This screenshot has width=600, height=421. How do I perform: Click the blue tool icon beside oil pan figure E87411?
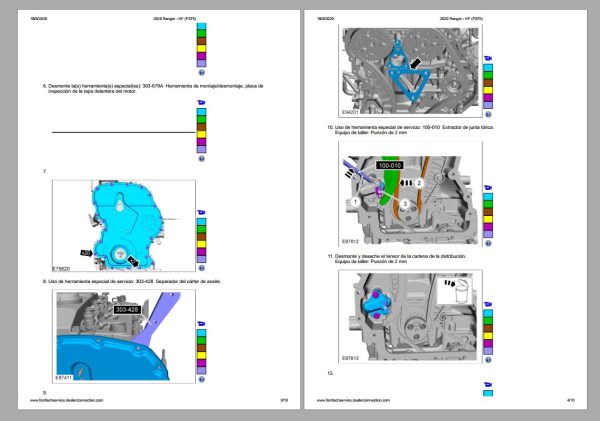click(x=201, y=324)
